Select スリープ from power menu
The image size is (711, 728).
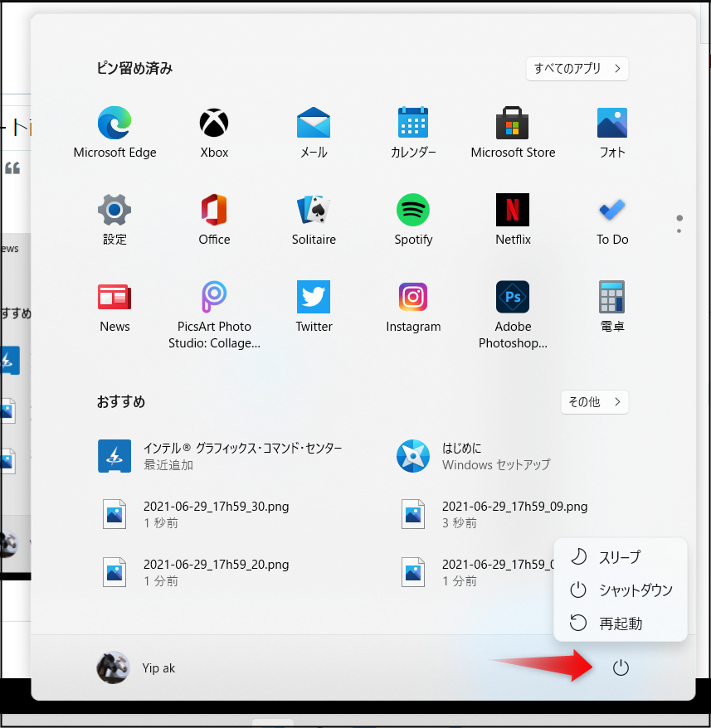pos(621,556)
